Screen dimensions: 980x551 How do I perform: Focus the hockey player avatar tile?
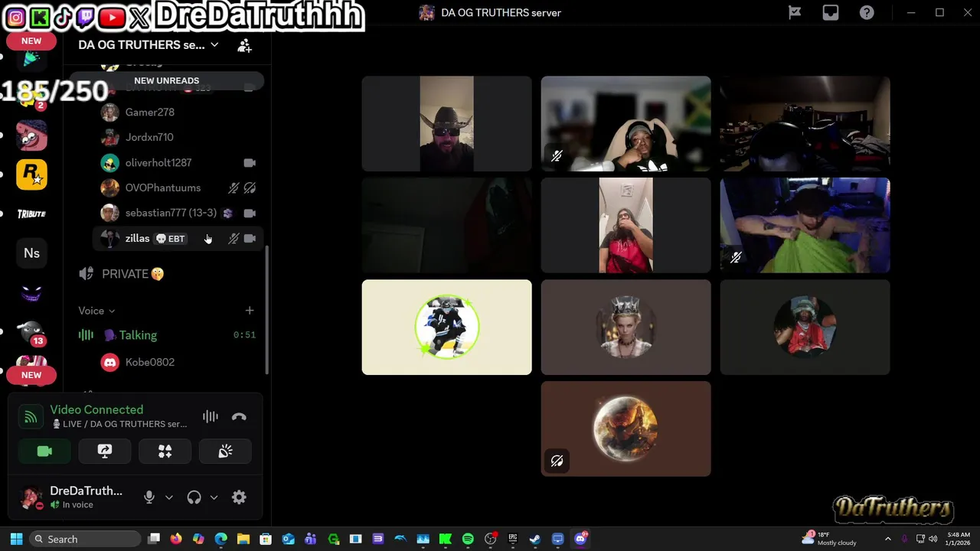[446, 327]
